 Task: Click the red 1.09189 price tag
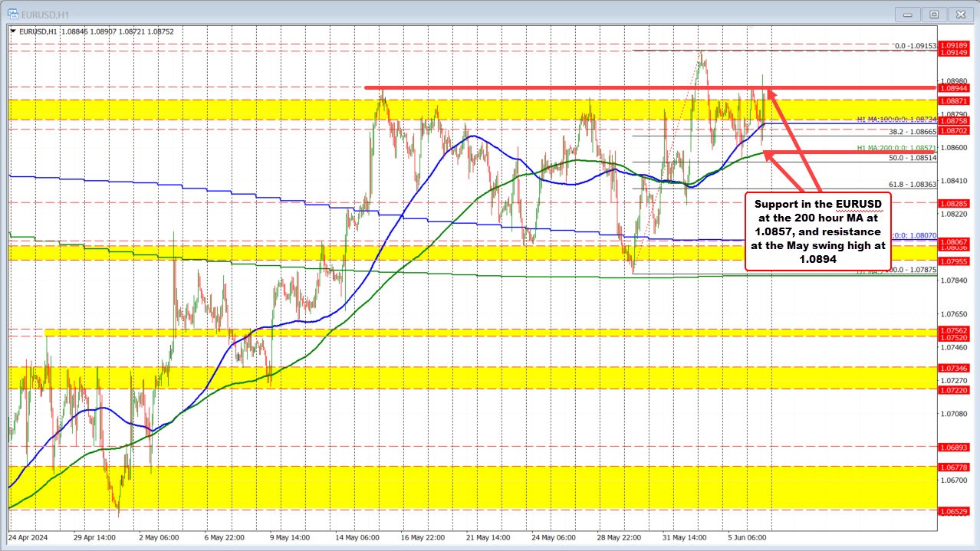pyautogui.click(x=954, y=45)
